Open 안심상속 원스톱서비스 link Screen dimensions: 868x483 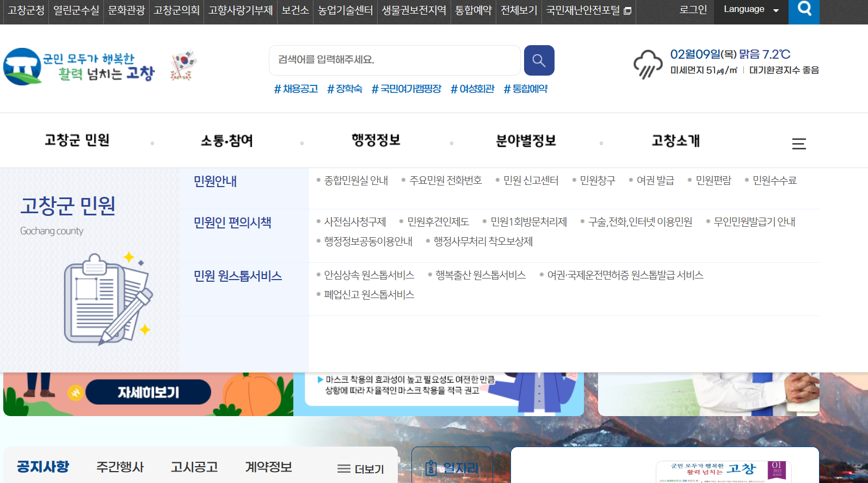pyautogui.click(x=369, y=275)
